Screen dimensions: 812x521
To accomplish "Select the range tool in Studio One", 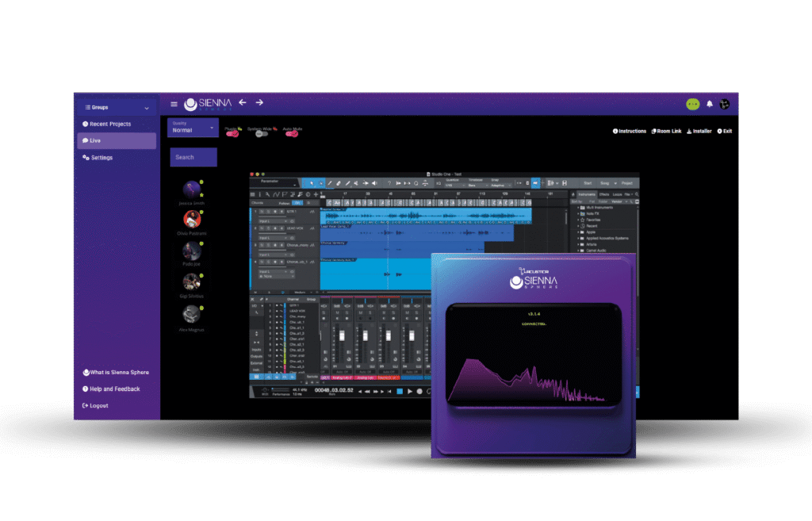I will tap(320, 183).
